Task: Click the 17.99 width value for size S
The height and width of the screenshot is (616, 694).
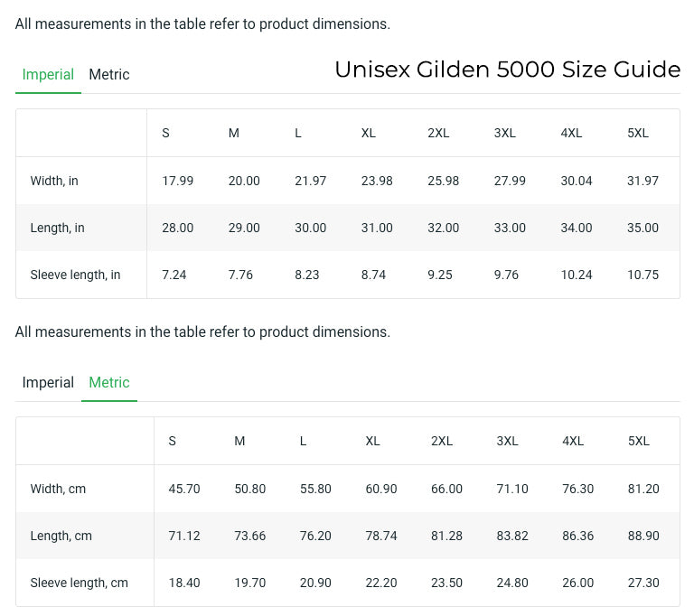Action: [177, 181]
